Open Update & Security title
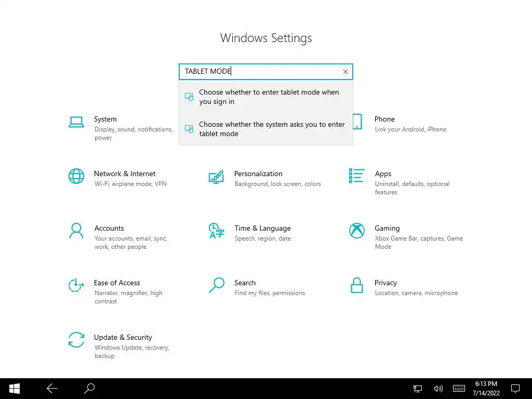This screenshot has height=399, width=532. 123,338
